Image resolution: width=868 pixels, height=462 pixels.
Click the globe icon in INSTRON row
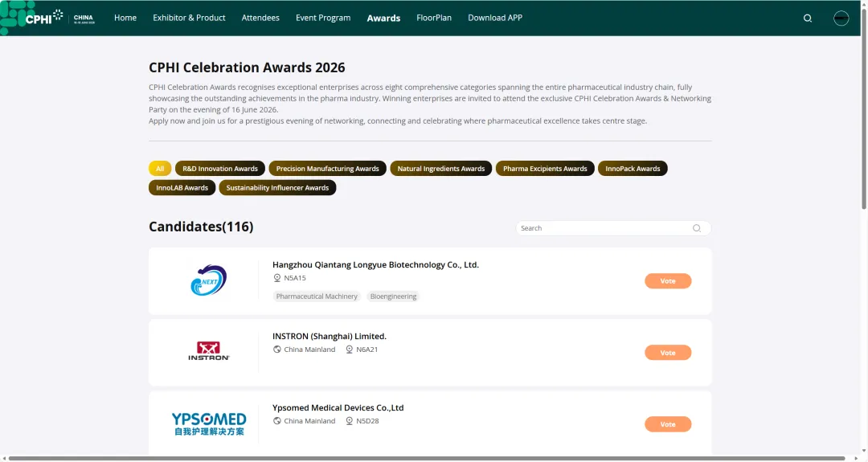coord(276,350)
